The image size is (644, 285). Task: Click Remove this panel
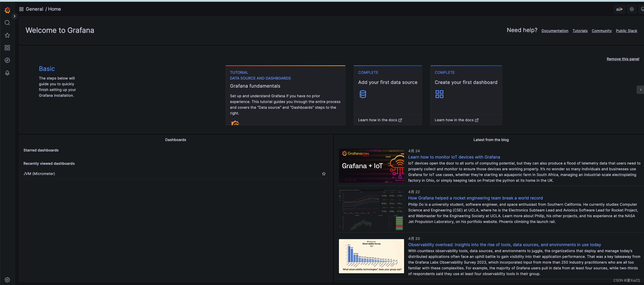point(623,59)
